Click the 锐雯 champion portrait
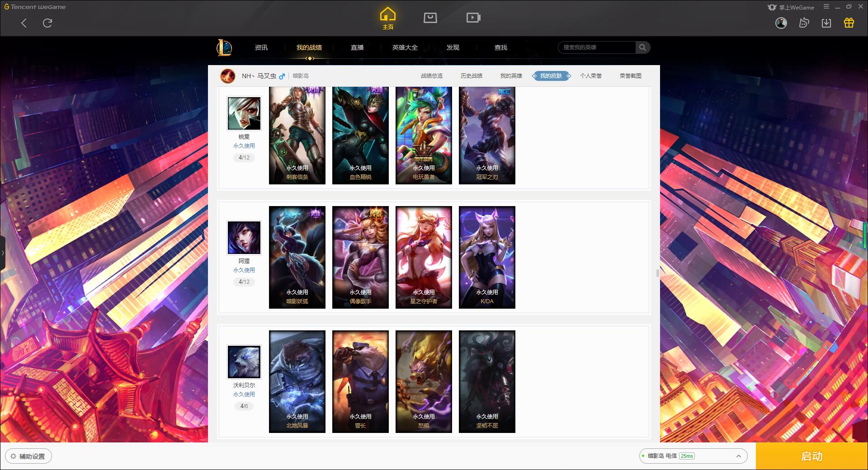This screenshot has height=470, width=868. pos(244,113)
